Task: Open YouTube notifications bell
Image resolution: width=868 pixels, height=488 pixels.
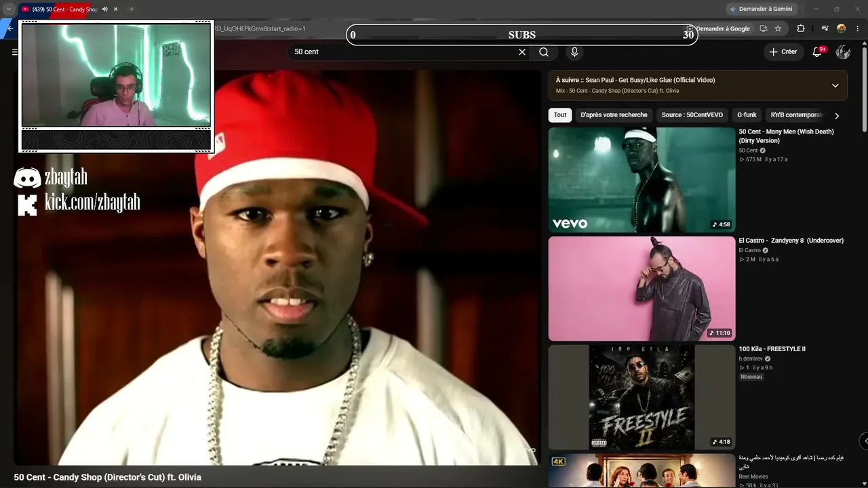Action: [x=818, y=52]
